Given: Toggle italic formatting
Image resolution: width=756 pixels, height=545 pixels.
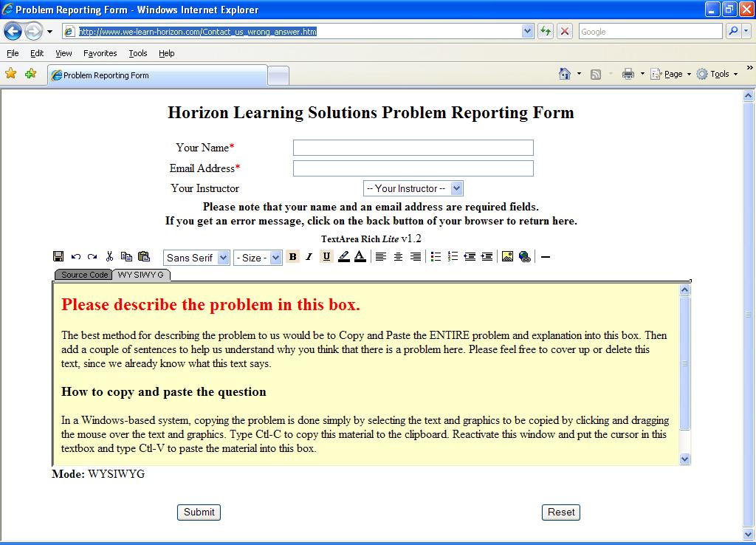Looking at the screenshot, I should 309,257.
